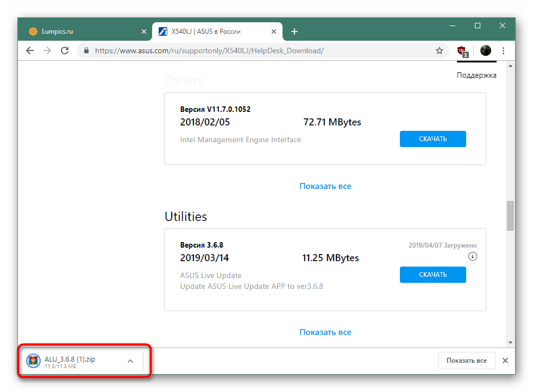
Task: Go back to previous page
Action: [x=30, y=50]
